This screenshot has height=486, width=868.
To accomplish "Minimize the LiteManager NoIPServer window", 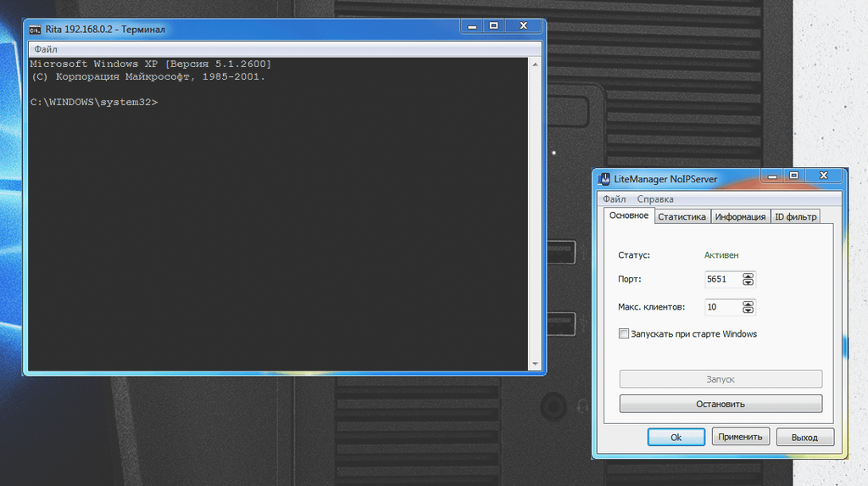I will tap(772, 176).
